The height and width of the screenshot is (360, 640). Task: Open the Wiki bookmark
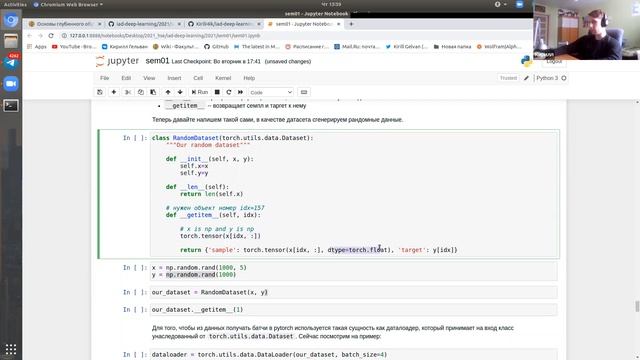tap(175, 47)
